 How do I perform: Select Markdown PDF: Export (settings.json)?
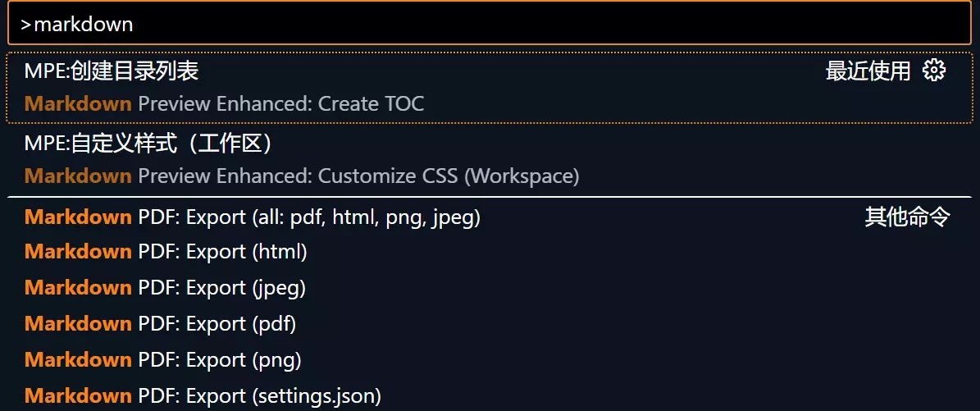[x=203, y=396]
